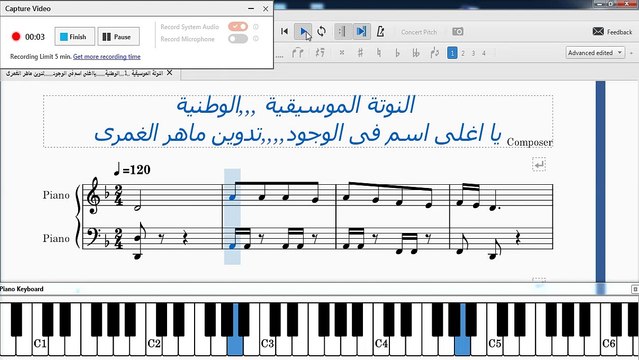The height and width of the screenshot is (360, 639).
Task: Click Finish in Capture Video window
Action: (x=75, y=37)
